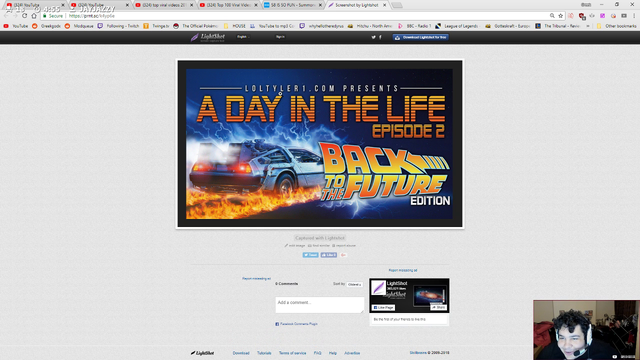Open the Greekgodx bookmark
Image resolution: width=640 pixels, height=360 pixels.
(x=46, y=26)
